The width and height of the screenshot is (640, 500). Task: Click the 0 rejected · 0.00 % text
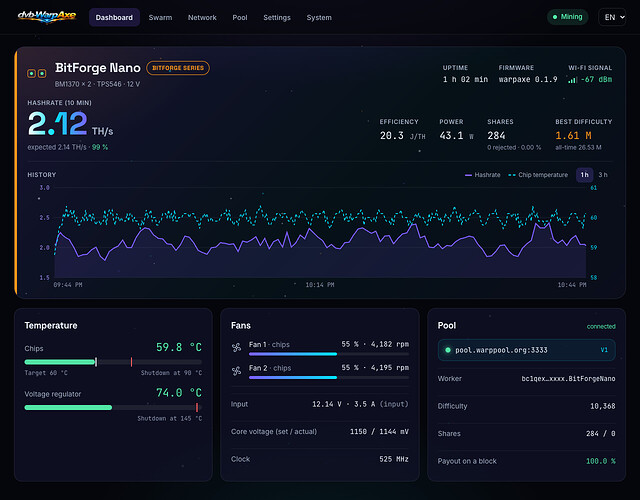tap(514, 148)
